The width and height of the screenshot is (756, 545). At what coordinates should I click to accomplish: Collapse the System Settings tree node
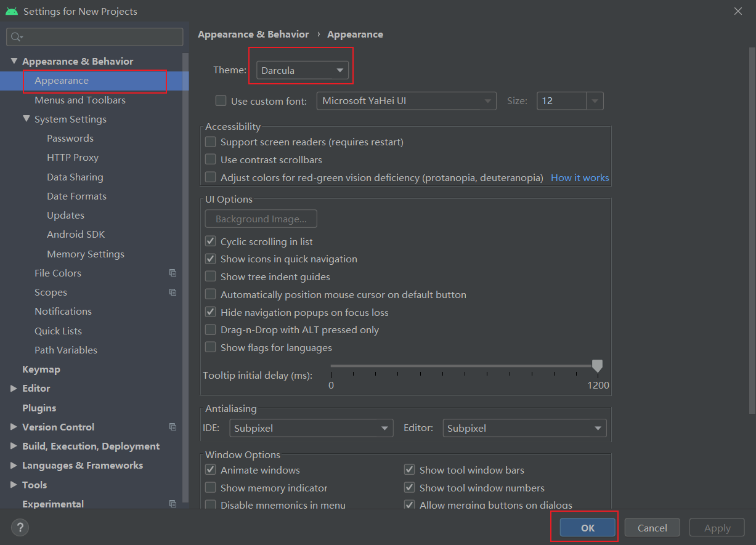pos(26,119)
